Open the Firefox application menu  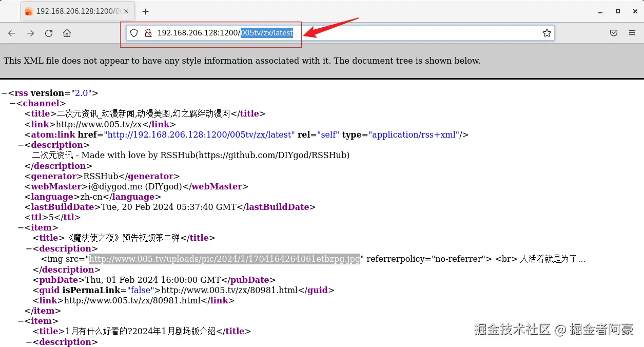tap(632, 33)
